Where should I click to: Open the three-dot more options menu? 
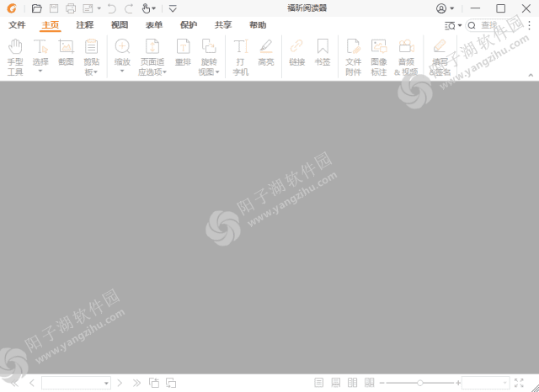(530, 25)
